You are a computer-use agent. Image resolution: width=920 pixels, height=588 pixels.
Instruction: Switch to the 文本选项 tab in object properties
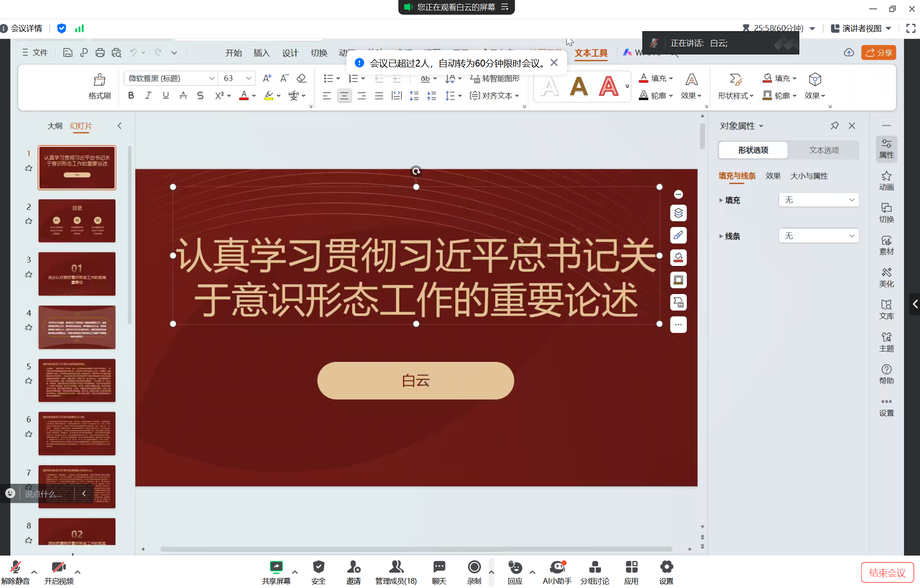[x=823, y=150]
